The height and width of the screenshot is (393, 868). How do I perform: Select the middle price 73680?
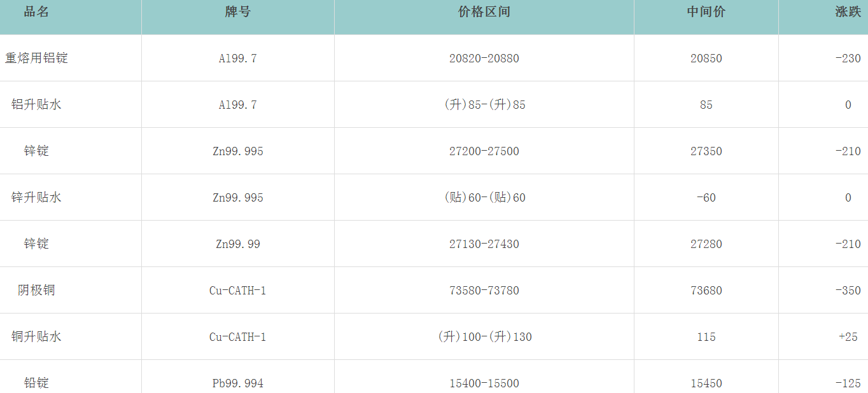pos(706,291)
